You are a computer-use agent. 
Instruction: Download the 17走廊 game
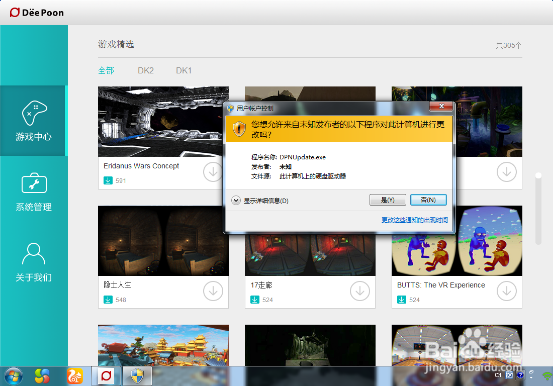pos(360,291)
